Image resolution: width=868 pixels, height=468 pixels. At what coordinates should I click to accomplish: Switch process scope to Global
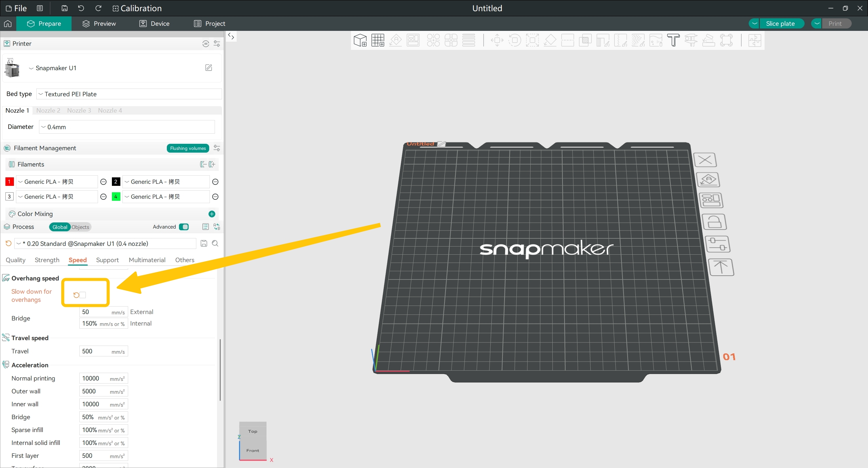click(x=60, y=227)
